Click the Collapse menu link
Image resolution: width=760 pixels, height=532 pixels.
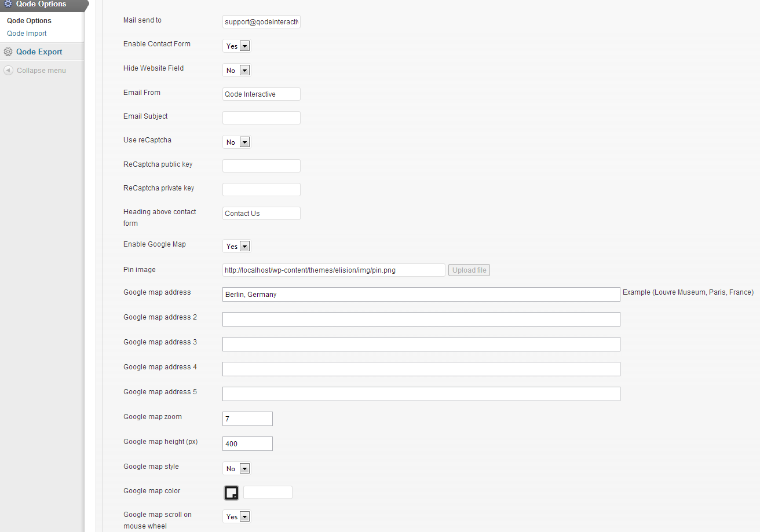[41, 71]
